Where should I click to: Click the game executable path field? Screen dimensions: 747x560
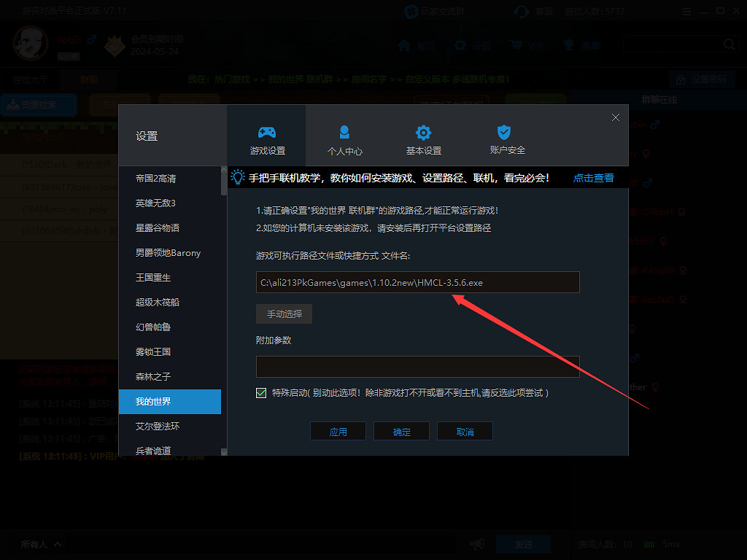417,283
